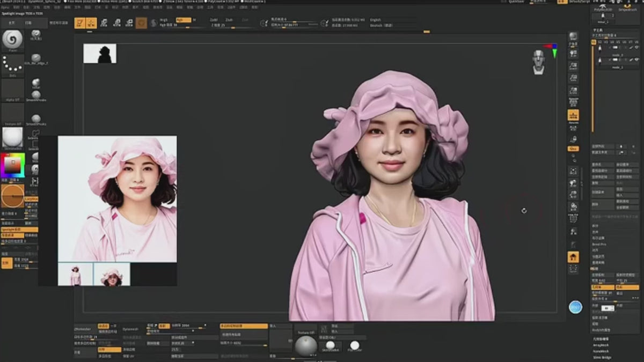Click the head navigation cube in canvas
This screenshot has height=362, width=644.
[539, 62]
